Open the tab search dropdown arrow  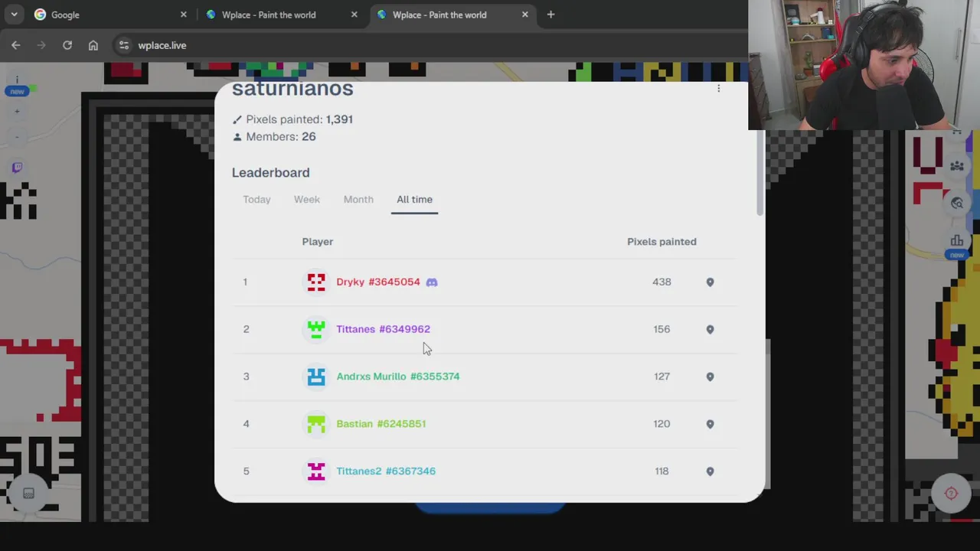coord(14,15)
